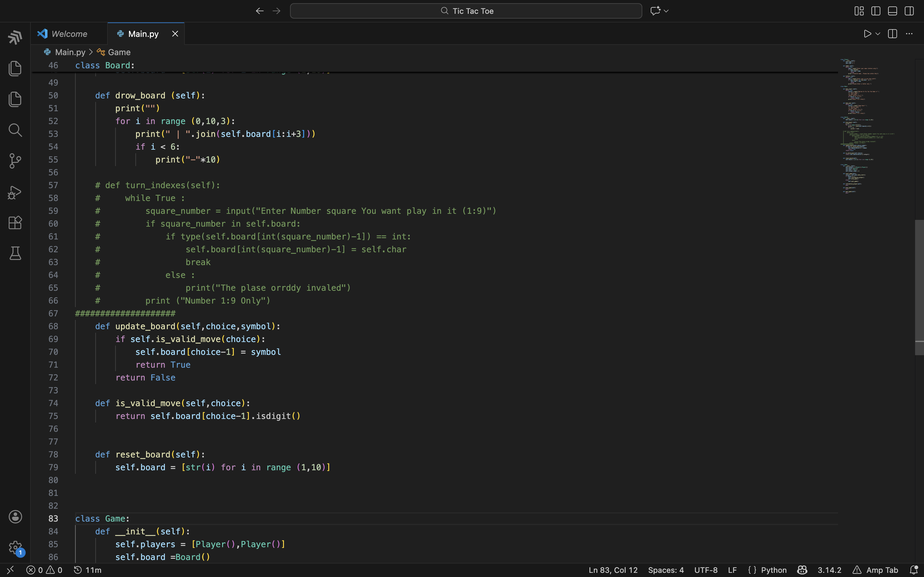Viewport: 924px width, 577px height.
Task: Open the Testing flask view
Action: [15, 253]
